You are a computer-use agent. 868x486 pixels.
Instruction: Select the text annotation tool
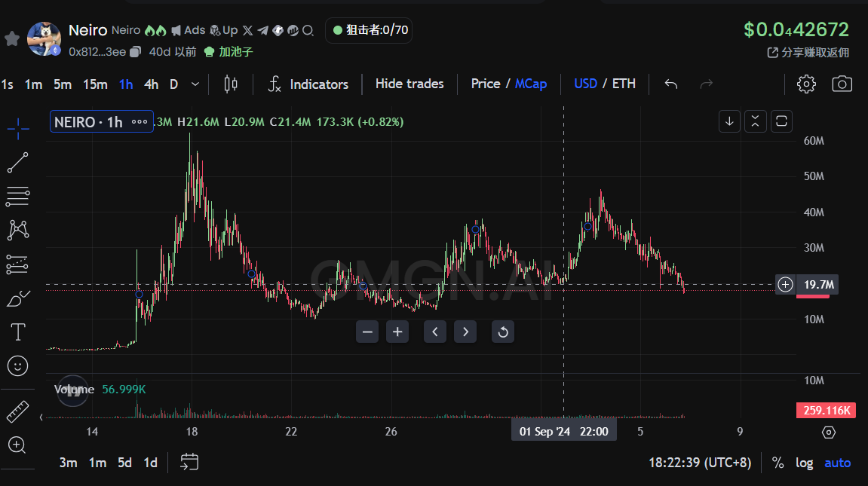coord(17,332)
